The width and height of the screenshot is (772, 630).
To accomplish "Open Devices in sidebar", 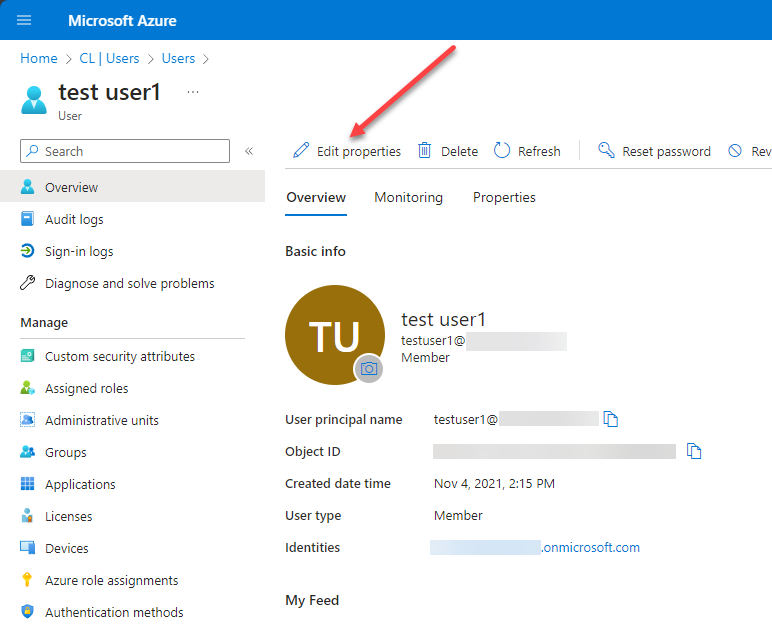I will tap(67, 548).
